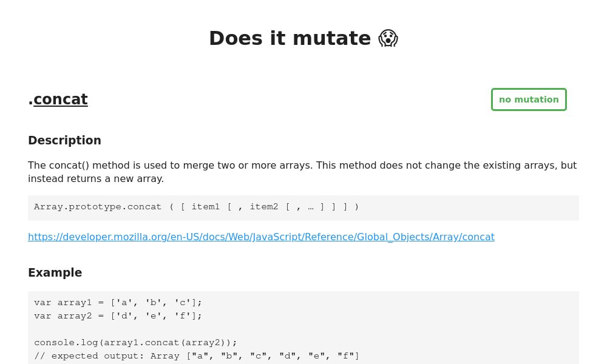
Task: Click the 'var array2' line in the code
Action: click(118, 315)
